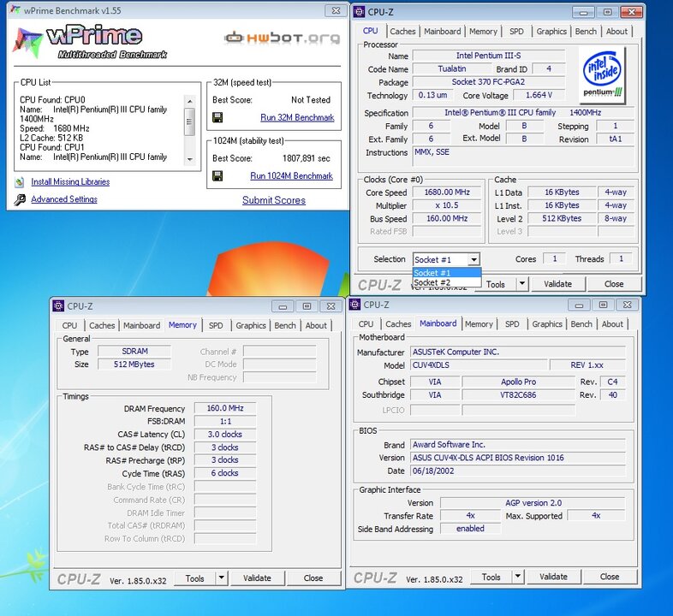Image resolution: width=673 pixels, height=616 pixels.
Task: Open the Selection socket dropdown arrow
Action: coord(473,259)
